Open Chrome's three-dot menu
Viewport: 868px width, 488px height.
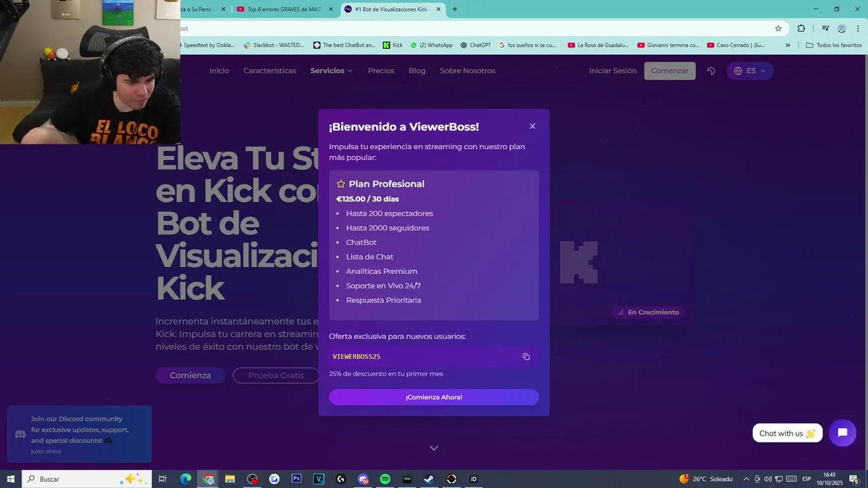858,28
